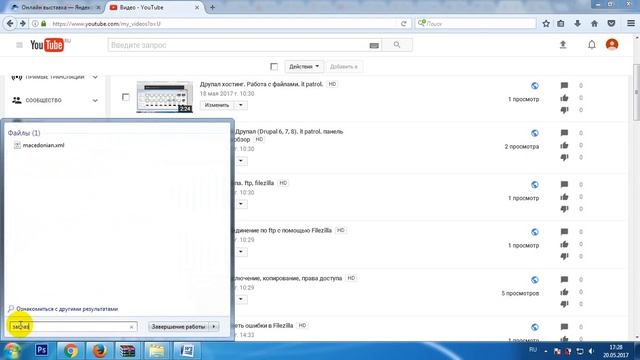This screenshot has height=360, width=640.
Task: Click Завершение работы shutdown button
Action: [x=179, y=327]
